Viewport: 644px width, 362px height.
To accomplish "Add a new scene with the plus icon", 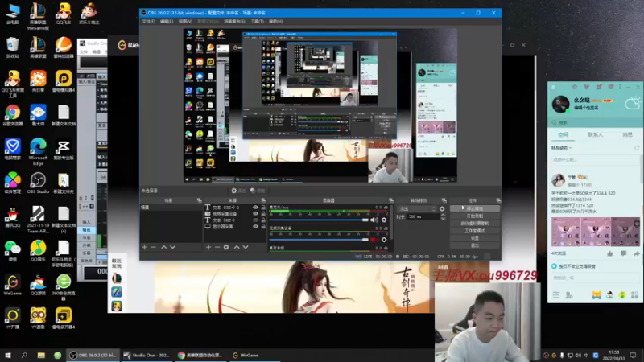I will 145,247.
